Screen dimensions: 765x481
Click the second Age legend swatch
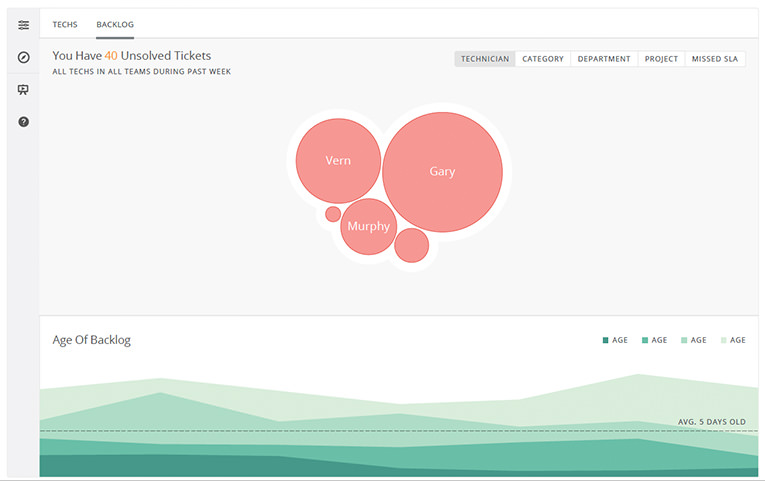(645, 340)
